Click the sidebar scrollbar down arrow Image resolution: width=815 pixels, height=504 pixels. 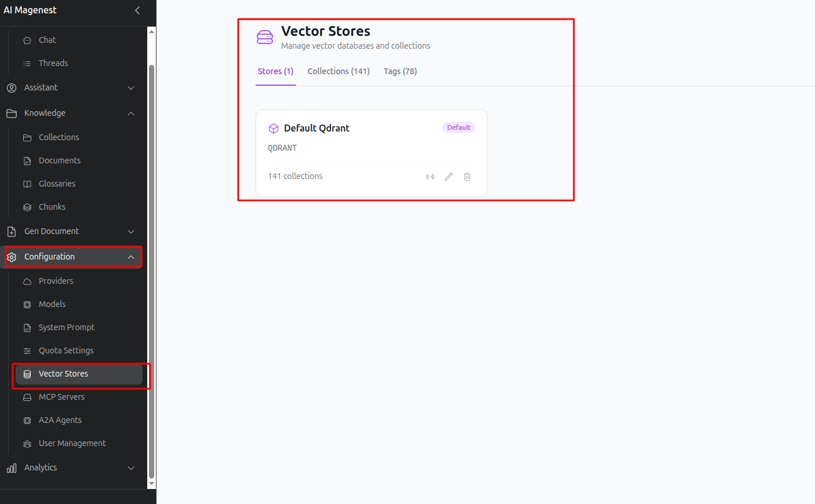152,484
